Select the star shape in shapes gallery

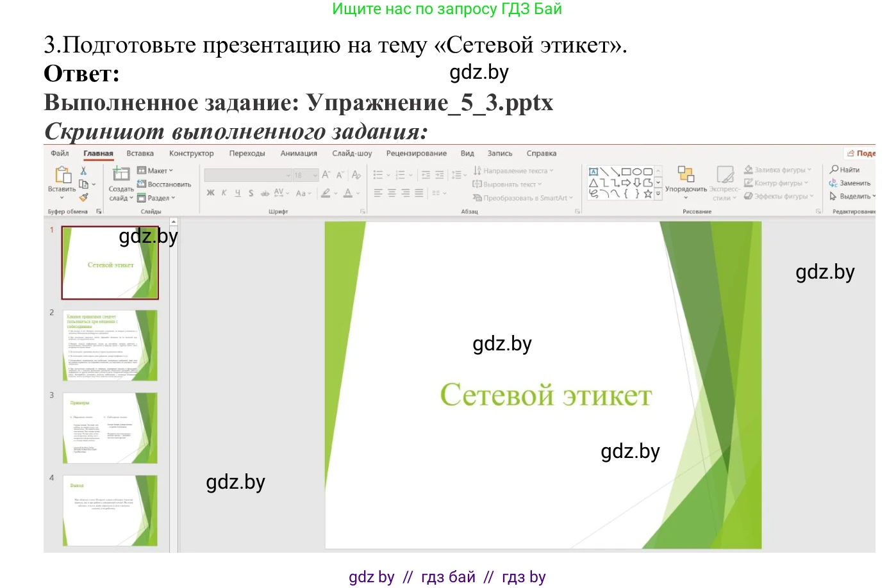coord(648,193)
